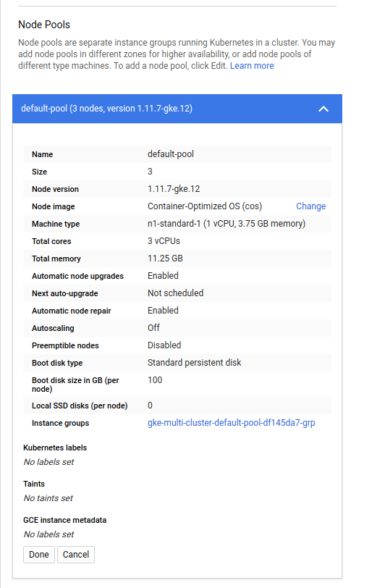Click the Total memory 11.25 GB value
The height and width of the screenshot is (588, 385).
point(165,259)
